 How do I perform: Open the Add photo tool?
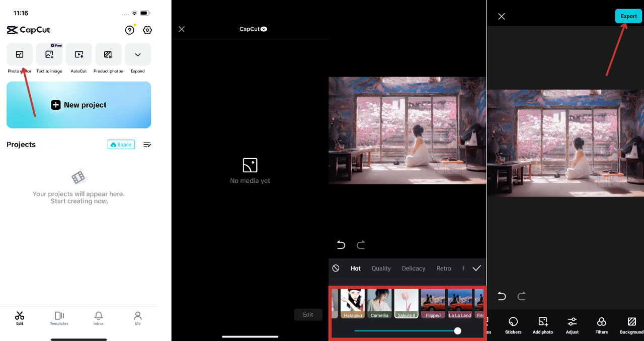(543, 325)
